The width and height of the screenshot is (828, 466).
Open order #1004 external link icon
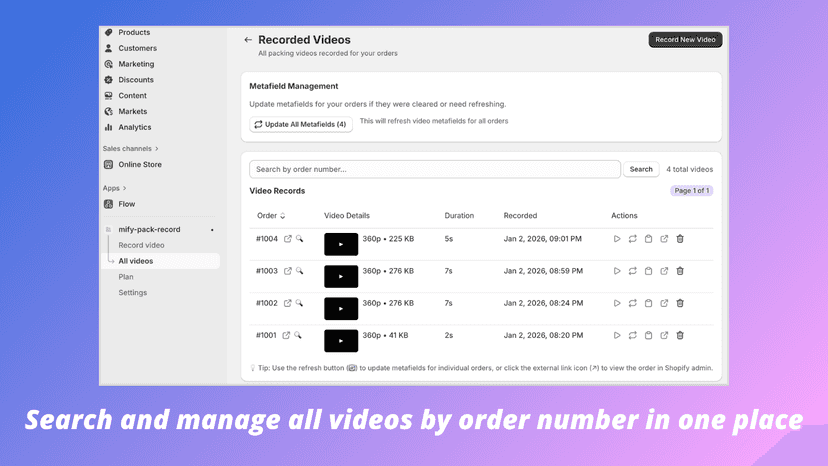288,239
